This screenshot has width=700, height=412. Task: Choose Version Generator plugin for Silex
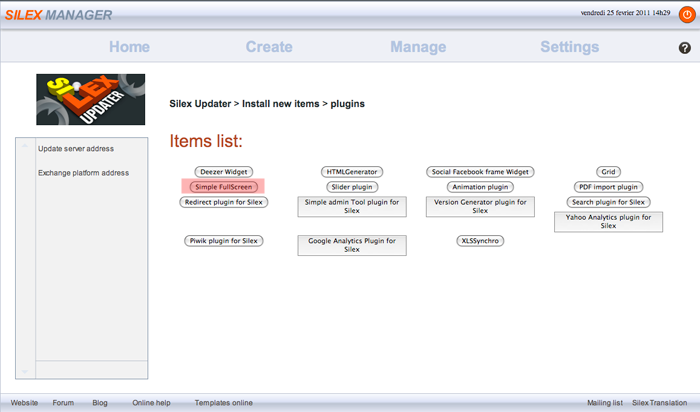480,206
